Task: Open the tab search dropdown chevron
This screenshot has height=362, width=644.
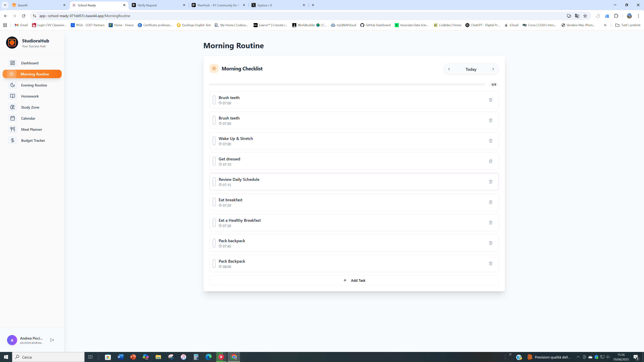Action: [5, 5]
